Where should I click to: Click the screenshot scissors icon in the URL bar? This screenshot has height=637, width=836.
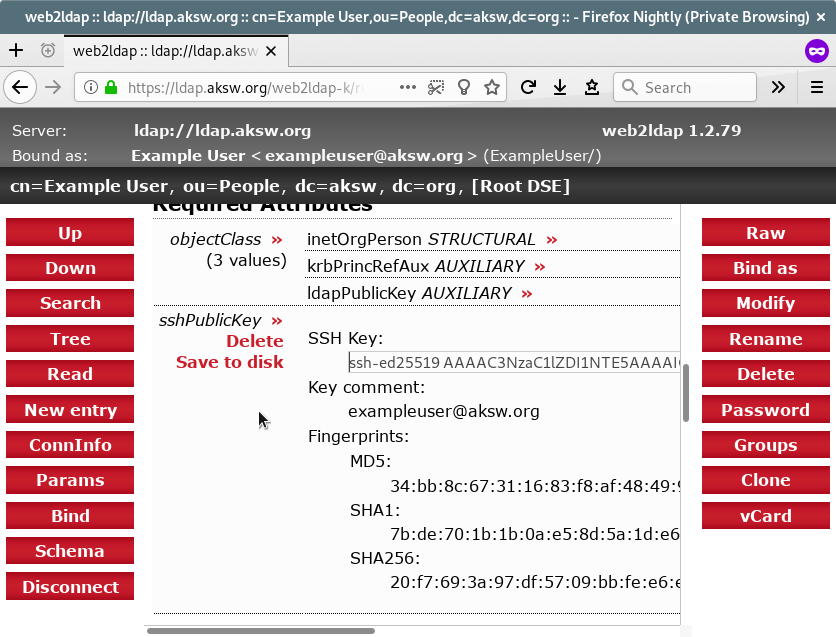pyautogui.click(x=435, y=87)
